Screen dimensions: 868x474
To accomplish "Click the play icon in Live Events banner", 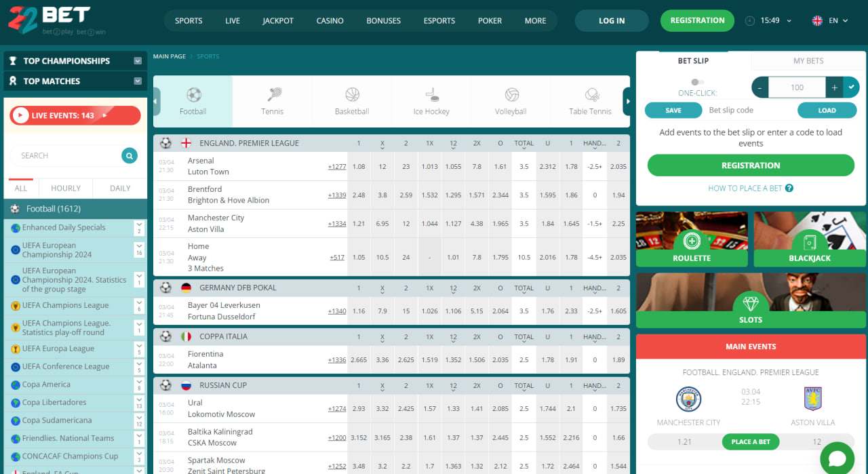I will click(20, 116).
